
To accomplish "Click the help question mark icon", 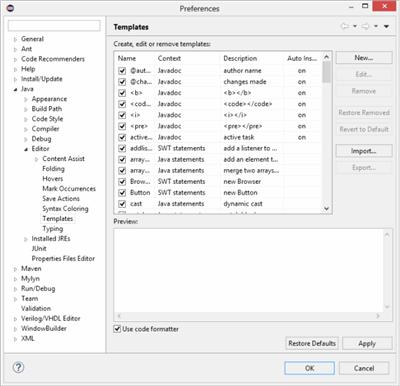I will (18, 367).
